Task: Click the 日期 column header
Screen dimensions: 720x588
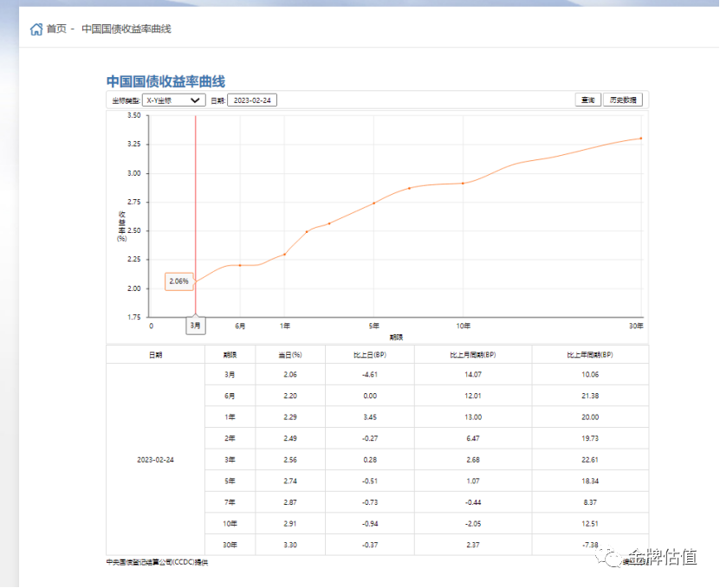Action: (x=156, y=355)
